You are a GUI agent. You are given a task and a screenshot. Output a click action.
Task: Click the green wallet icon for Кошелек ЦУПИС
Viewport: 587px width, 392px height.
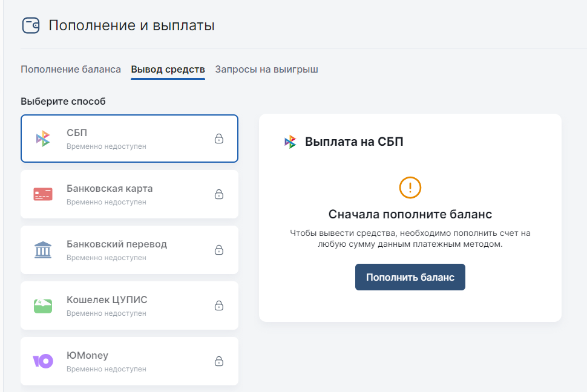click(x=43, y=305)
